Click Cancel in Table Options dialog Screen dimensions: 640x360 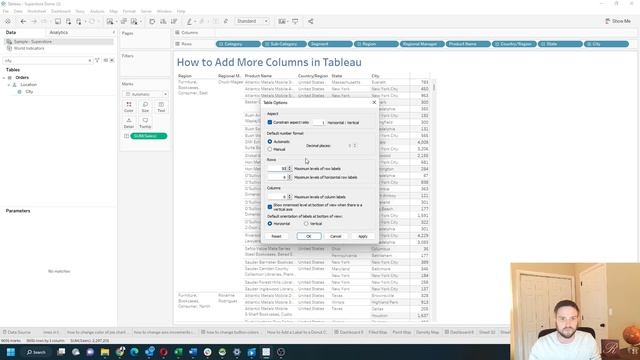(336, 236)
